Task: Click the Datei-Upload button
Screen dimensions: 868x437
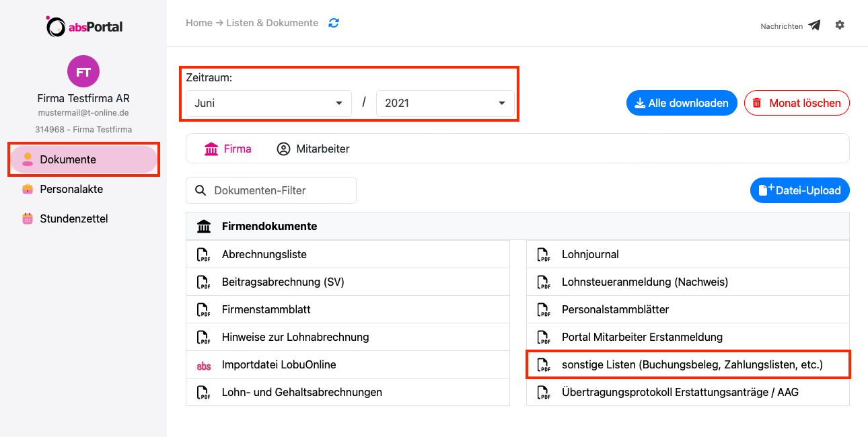Action: pyautogui.click(x=800, y=190)
